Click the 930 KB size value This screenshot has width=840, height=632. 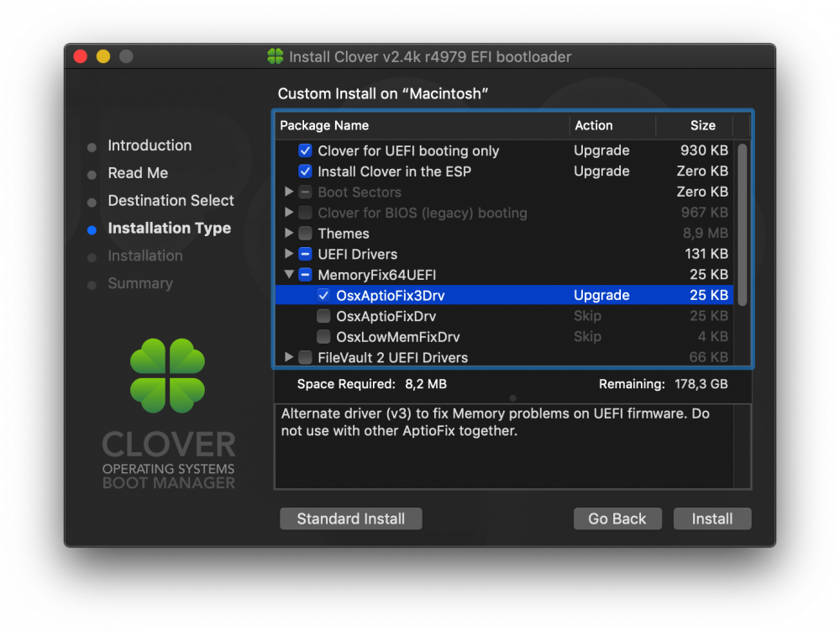click(704, 150)
